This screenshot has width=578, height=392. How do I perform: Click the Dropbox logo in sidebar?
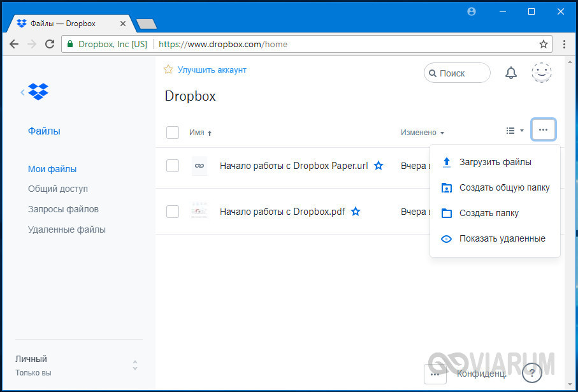pyautogui.click(x=38, y=91)
